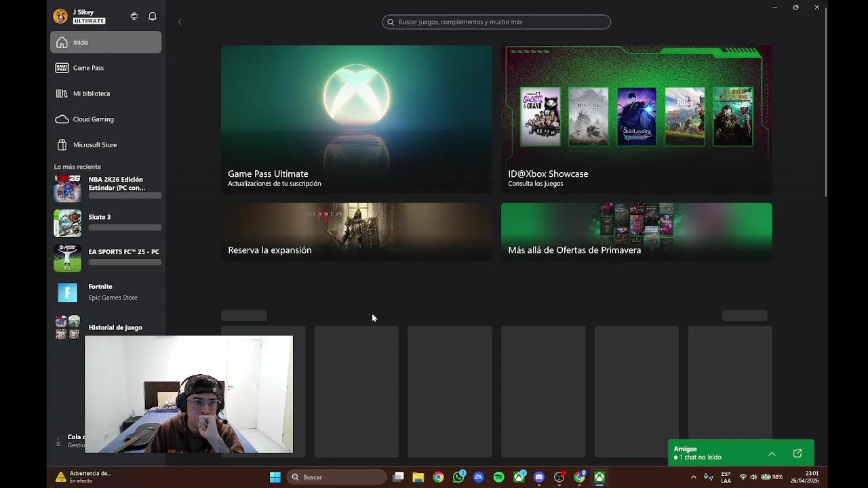Open the EA app from the taskbar
868x488 pixels.
click(479, 477)
